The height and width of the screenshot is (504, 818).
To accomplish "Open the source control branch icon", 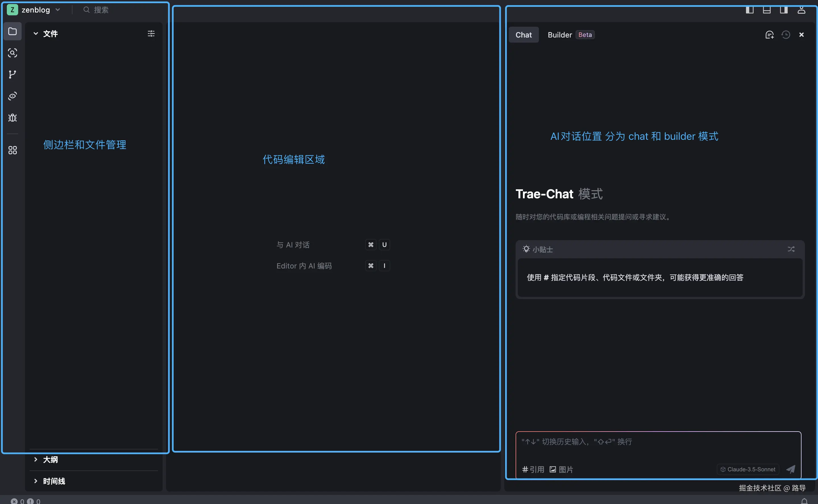I will (12, 74).
